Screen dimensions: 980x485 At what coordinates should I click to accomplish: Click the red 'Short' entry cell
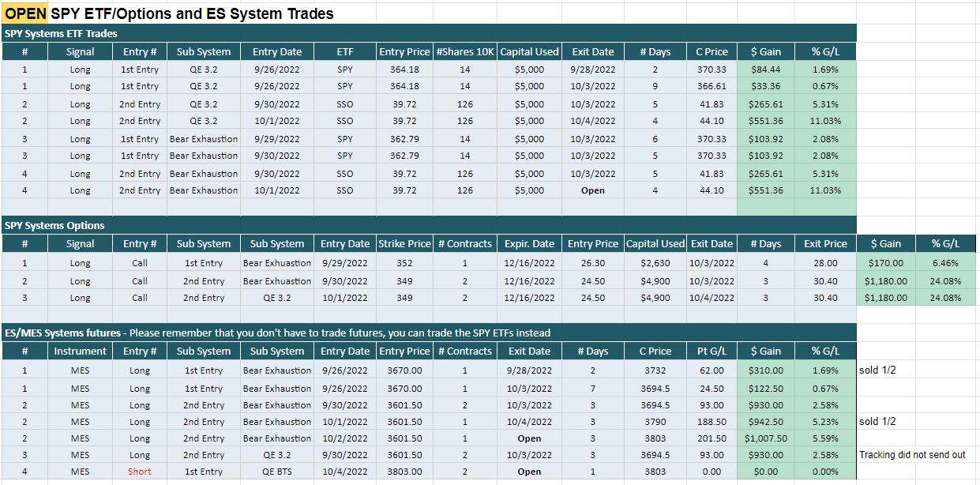[x=140, y=472]
